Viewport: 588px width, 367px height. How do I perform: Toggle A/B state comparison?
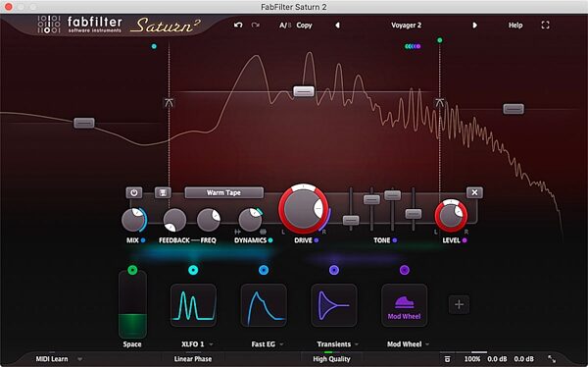[285, 26]
